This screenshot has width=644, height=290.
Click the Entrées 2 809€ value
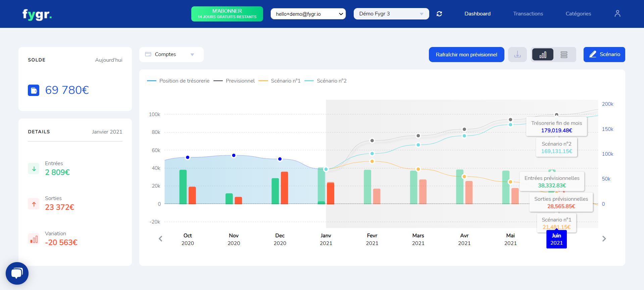coord(57,172)
